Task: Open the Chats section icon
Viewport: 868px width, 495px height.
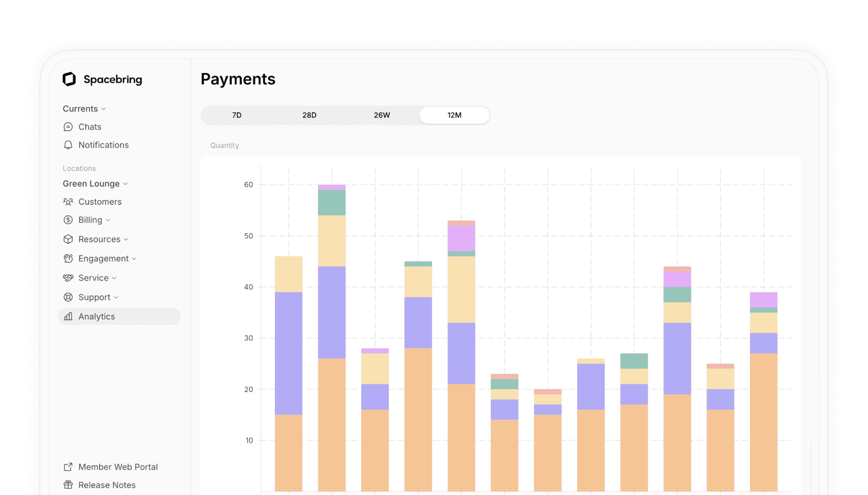Action: 68,126
